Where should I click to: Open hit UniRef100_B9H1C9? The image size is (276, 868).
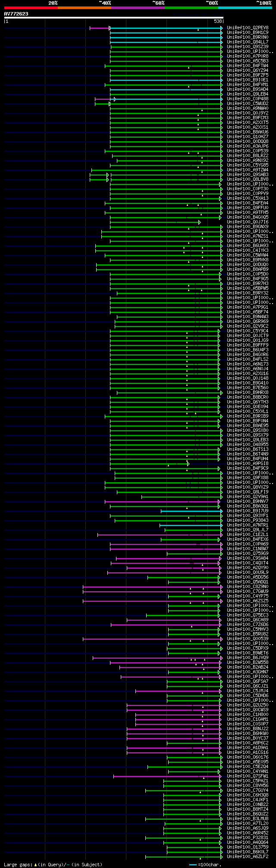[x=248, y=32]
